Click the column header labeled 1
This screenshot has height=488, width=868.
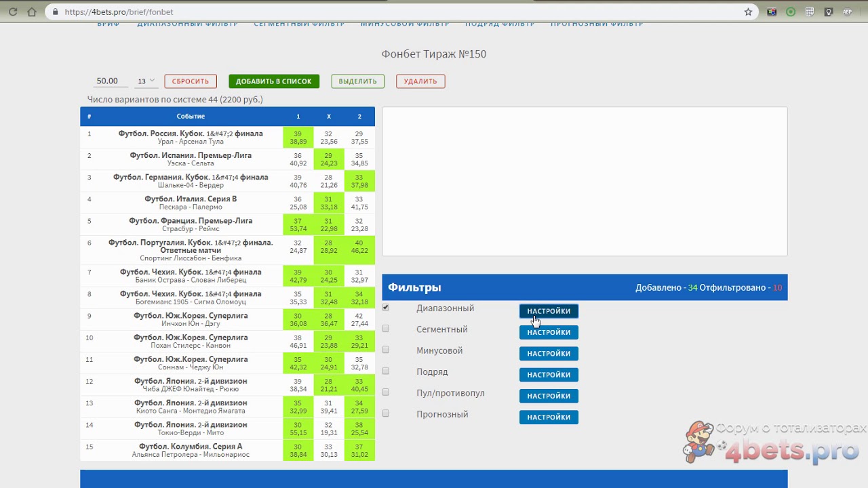(x=298, y=117)
